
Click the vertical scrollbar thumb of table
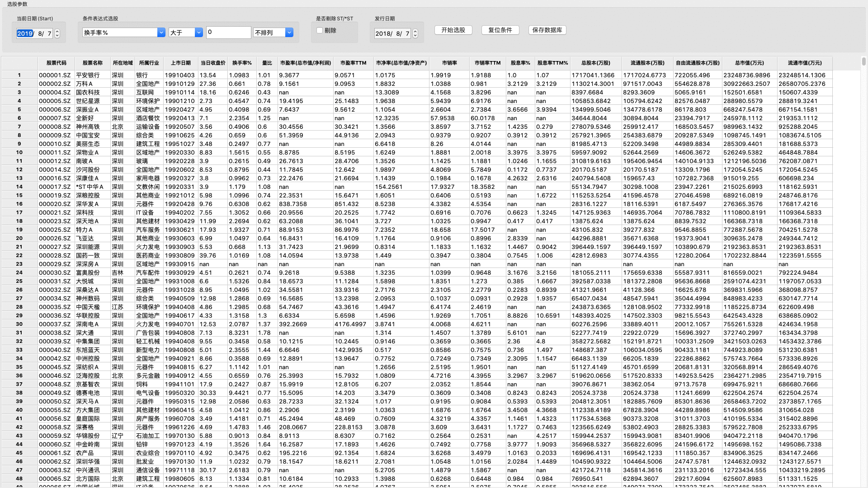(x=863, y=61)
